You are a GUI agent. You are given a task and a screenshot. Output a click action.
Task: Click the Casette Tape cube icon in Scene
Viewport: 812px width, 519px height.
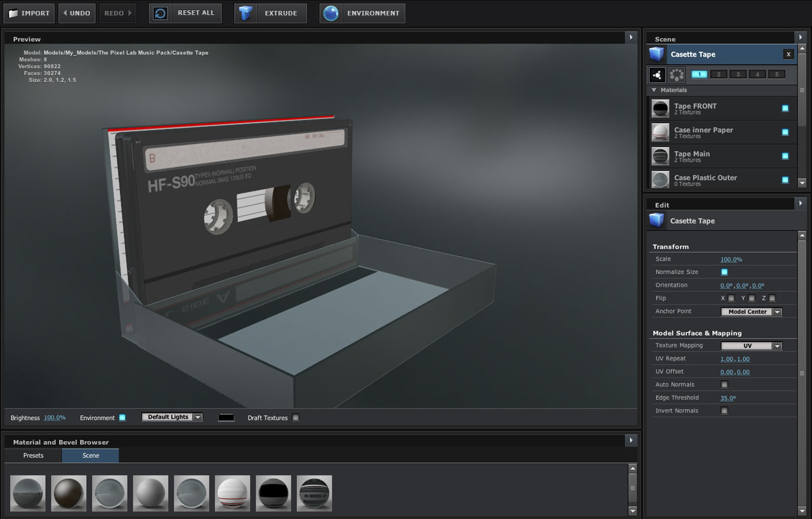[x=657, y=54]
